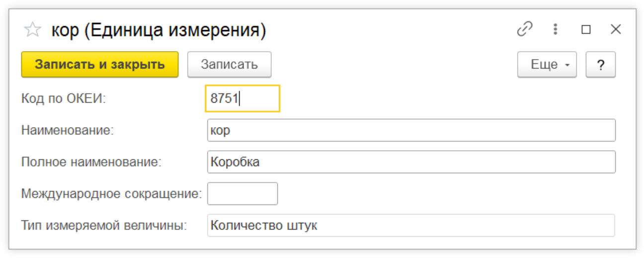This screenshot has height=258, width=644.
Task: Expand the Еще dropdown menu
Action: coord(547,64)
